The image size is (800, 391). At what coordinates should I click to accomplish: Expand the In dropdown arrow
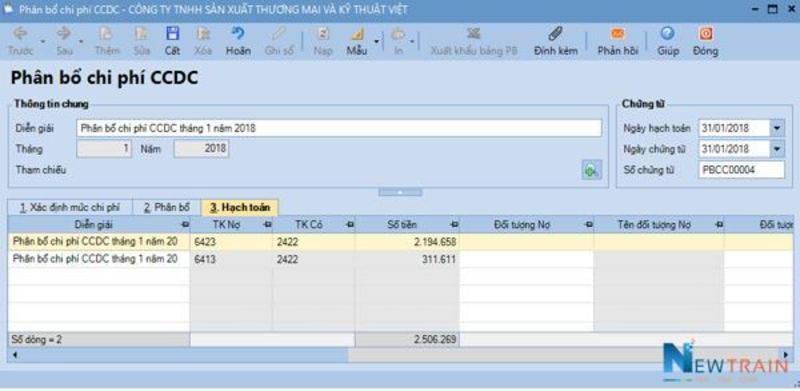click(x=412, y=41)
